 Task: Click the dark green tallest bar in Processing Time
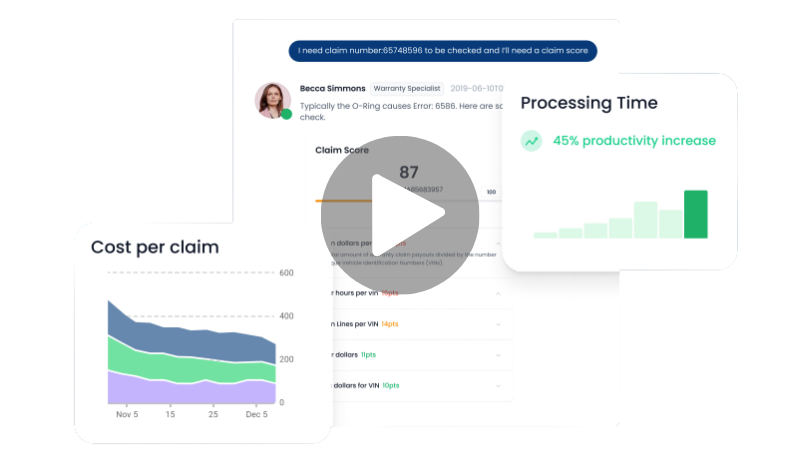(x=695, y=214)
